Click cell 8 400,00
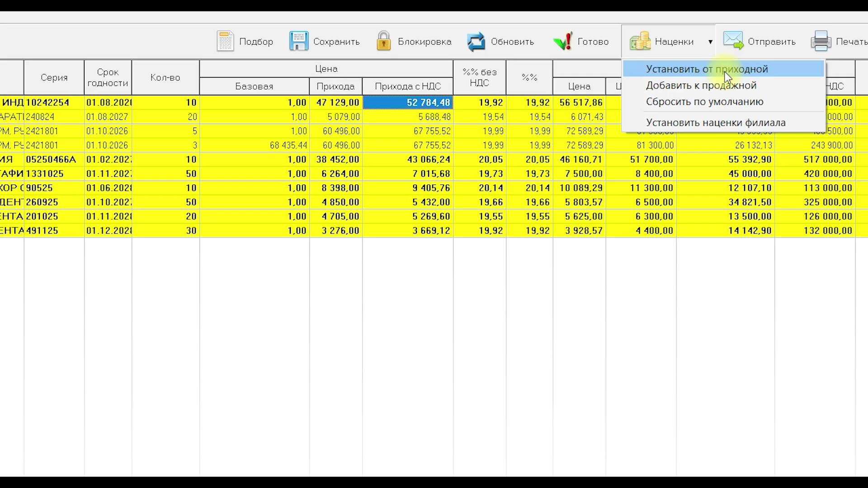Screen dimensions: 868x488 (641, 174)
